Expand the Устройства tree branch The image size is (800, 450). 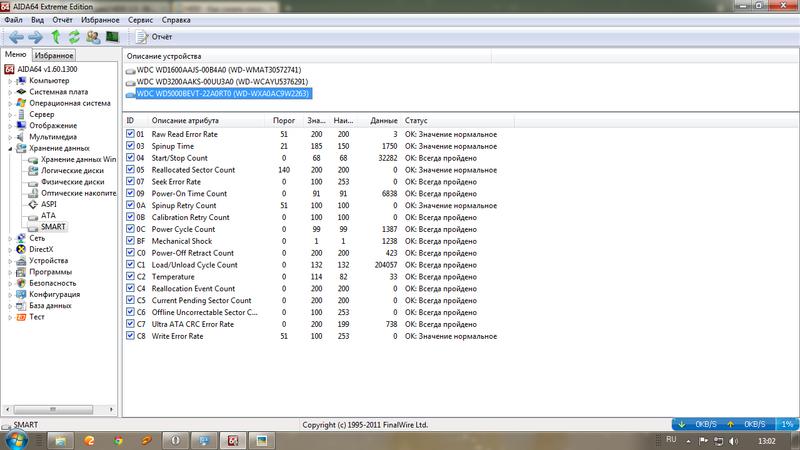click(x=10, y=261)
